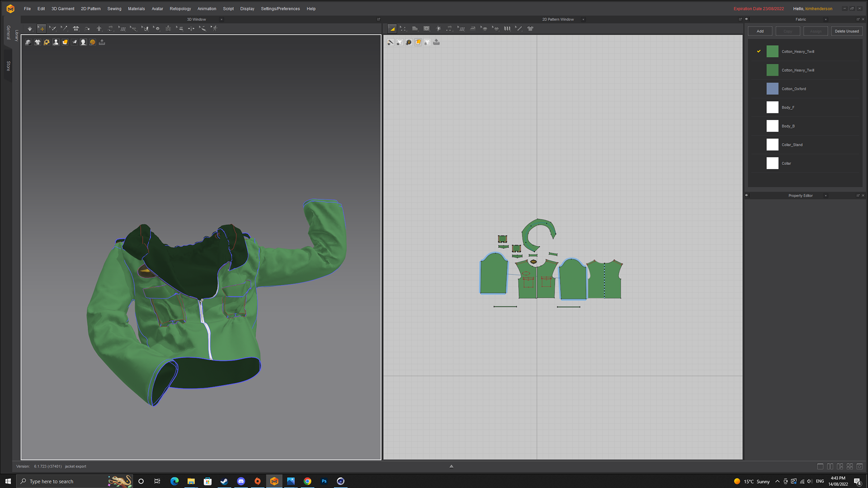Open the Materials menu
This screenshot has height=488, width=868.
[136, 9]
